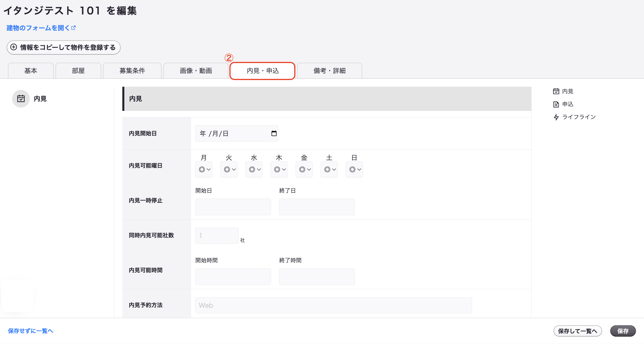
Task: Click the 内見 calendar icon in left sidebar
Action: pos(21,99)
